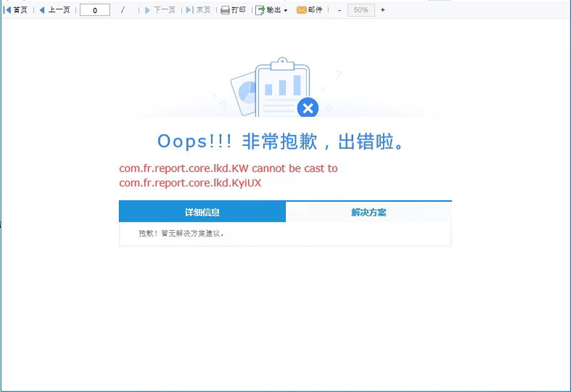Switch to the 详细信息 tab
Image resolution: width=571 pixels, height=392 pixels.
pyautogui.click(x=202, y=212)
